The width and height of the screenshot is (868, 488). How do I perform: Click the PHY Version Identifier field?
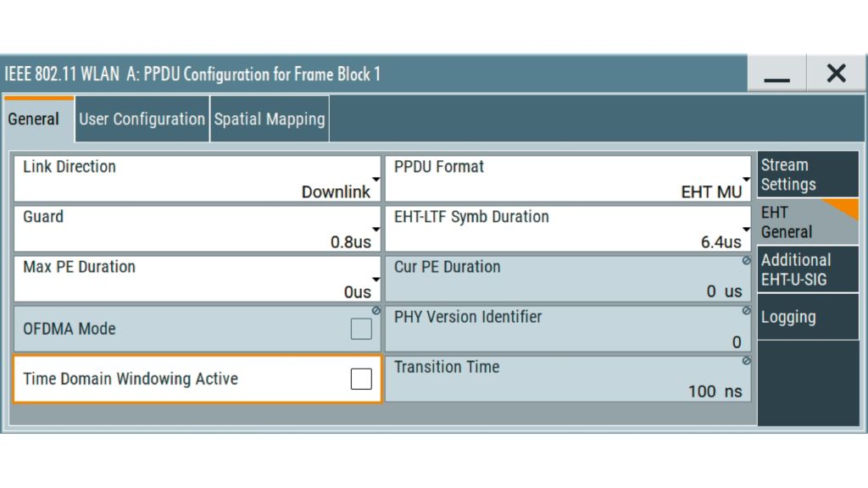(568, 329)
